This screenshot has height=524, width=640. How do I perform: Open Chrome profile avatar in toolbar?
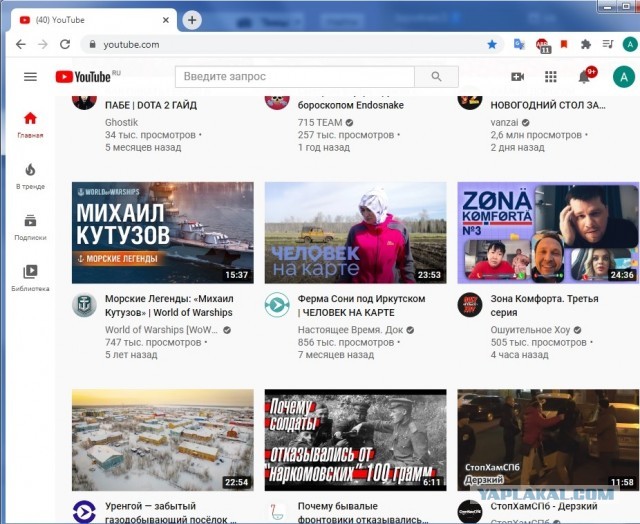pos(630,44)
